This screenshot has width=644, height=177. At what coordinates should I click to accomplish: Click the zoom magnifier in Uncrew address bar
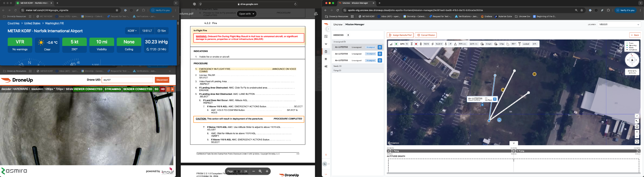(x=576, y=10)
